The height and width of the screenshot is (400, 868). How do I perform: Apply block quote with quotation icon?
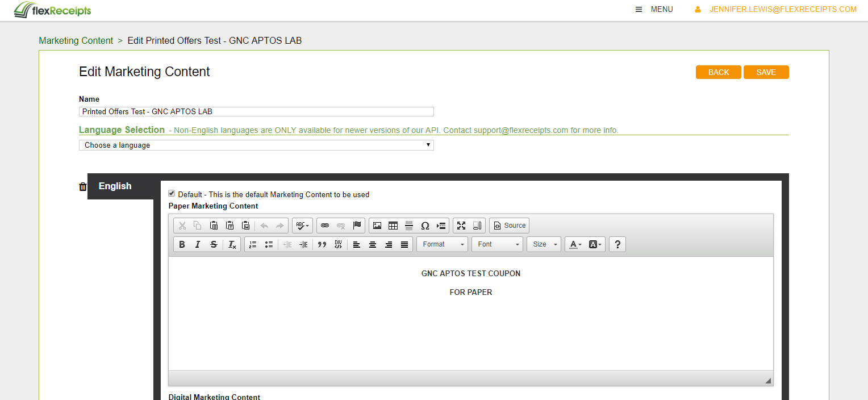click(322, 244)
